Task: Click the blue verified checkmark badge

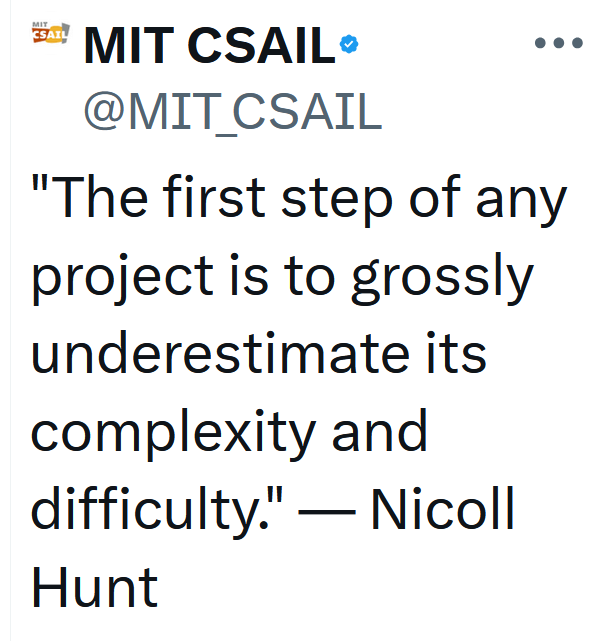Action: point(349,43)
